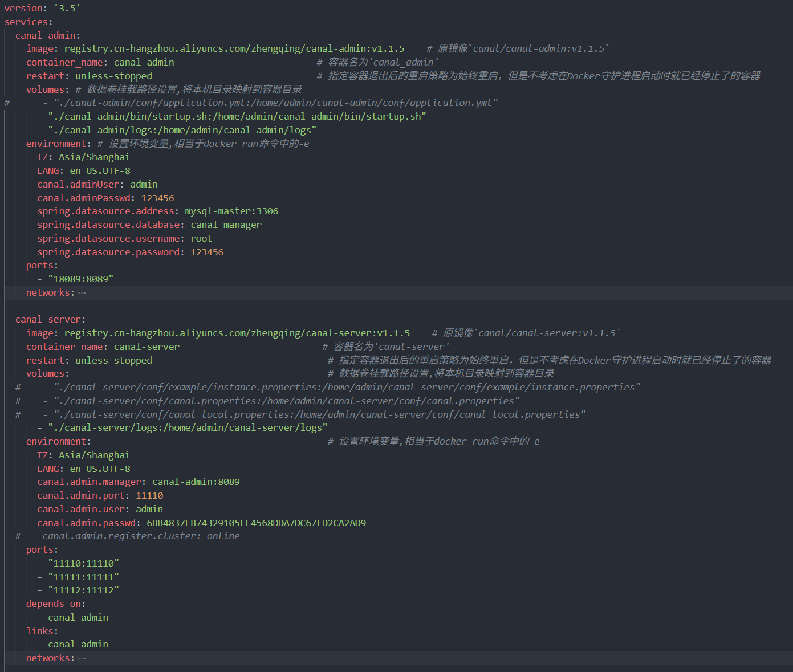Click commented canal.properties volume line

[x=267, y=401]
